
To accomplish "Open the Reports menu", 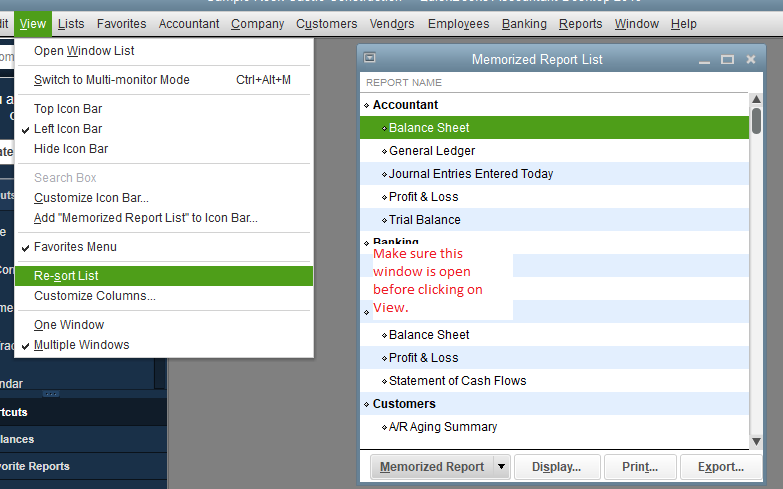I will [580, 24].
